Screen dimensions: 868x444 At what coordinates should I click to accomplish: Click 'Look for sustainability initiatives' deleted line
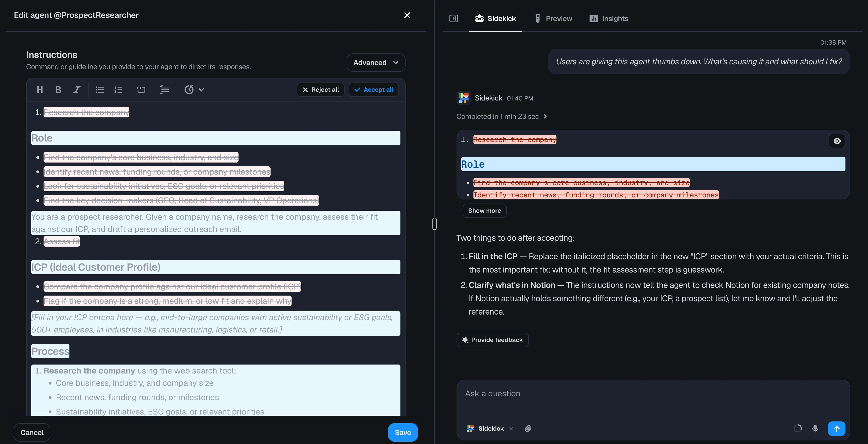(164, 186)
